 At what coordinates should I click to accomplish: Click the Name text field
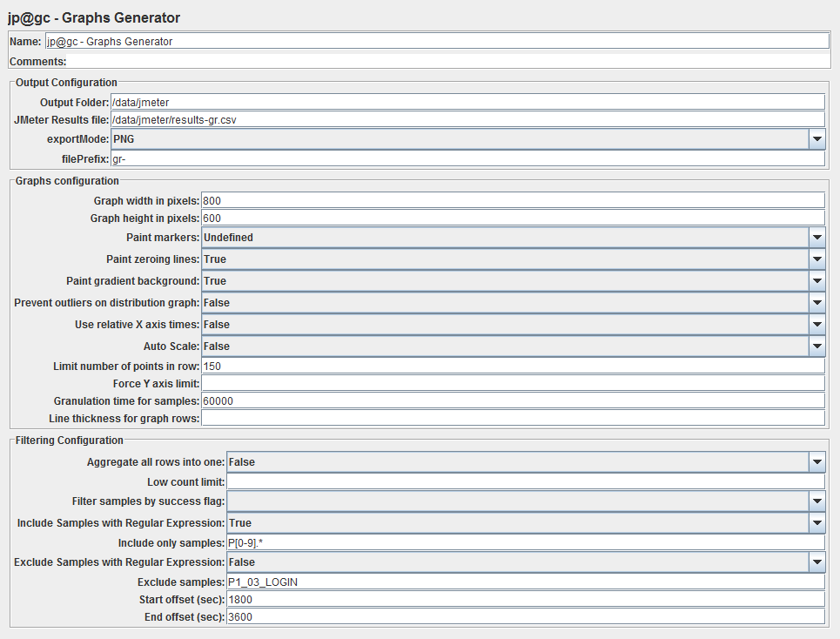437,41
